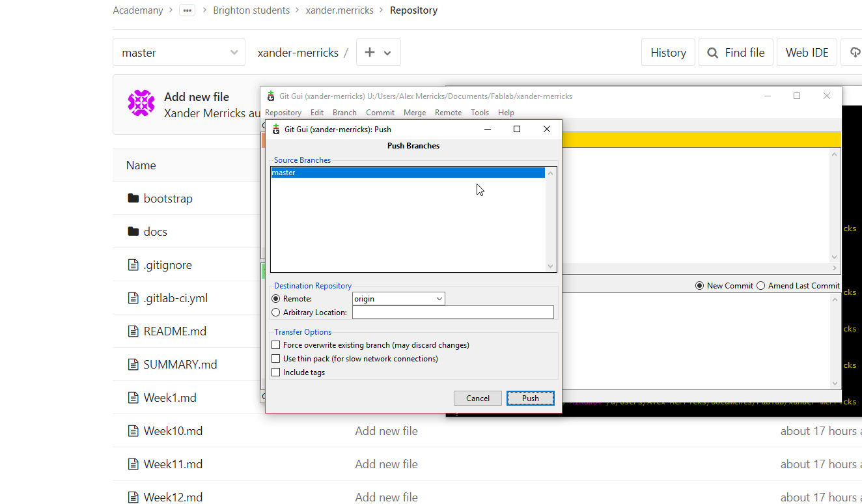Enable Force overwrite existing branch
Viewport: 862px width, 504px height.
pyautogui.click(x=276, y=345)
